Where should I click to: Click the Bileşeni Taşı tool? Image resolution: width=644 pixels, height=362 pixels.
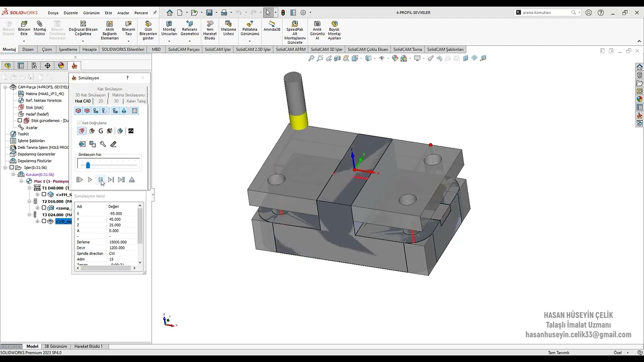pyautogui.click(x=128, y=28)
